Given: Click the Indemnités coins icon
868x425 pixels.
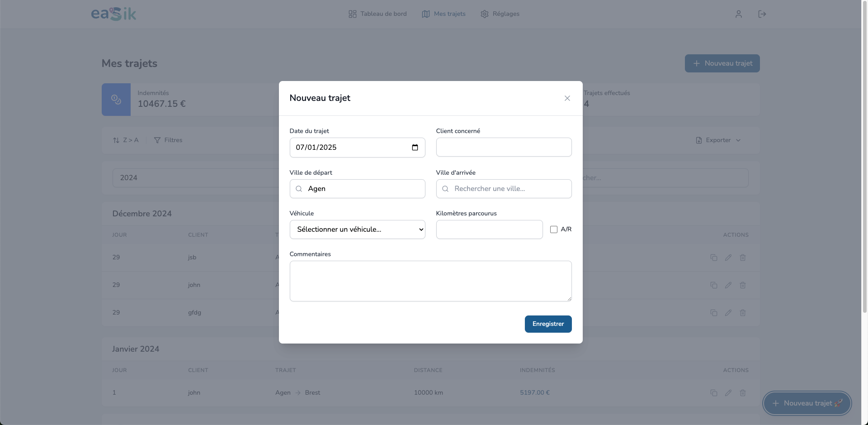Looking at the screenshot, I should coord(116,100).
